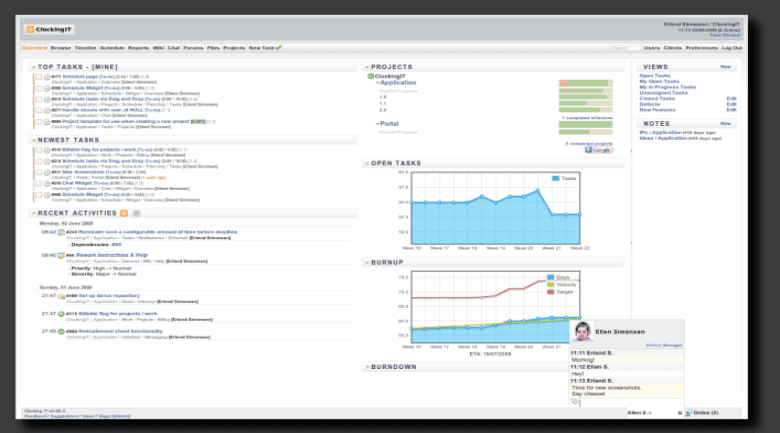The height and width of the screenshot is (433, 780).
Task: Click the ClockingIT logo icon
Action: 30,29
